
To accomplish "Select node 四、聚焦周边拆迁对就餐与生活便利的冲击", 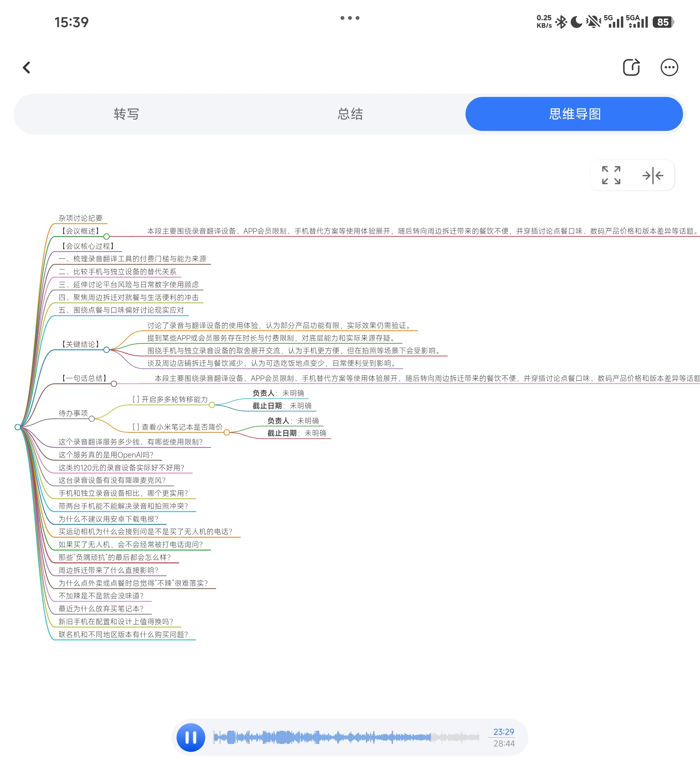I will [x=128, y=297].
